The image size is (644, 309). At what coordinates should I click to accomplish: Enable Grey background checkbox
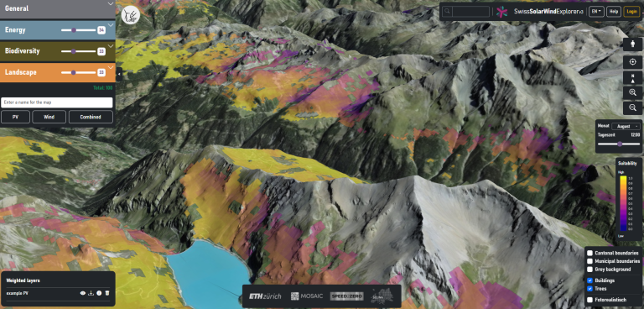[x=589, y=269]
